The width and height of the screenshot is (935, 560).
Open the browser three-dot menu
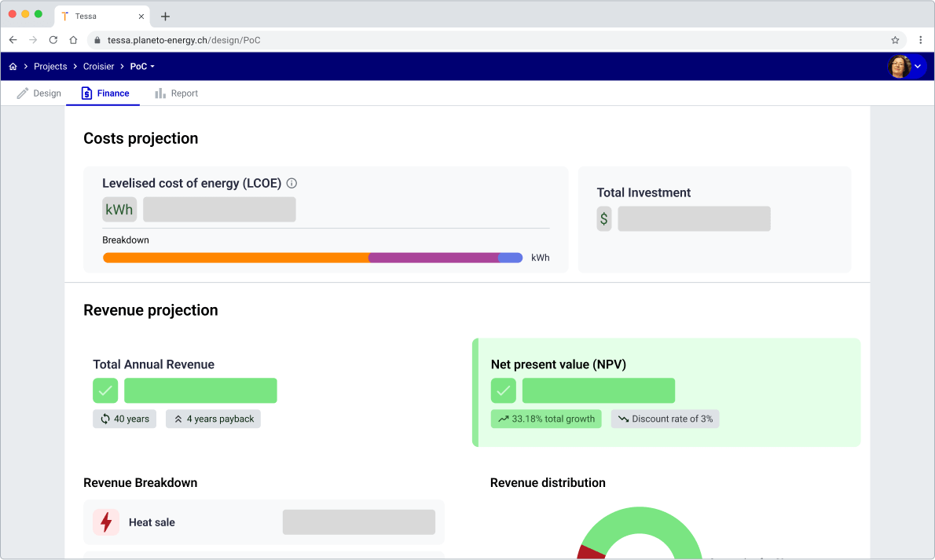[920, 40]
